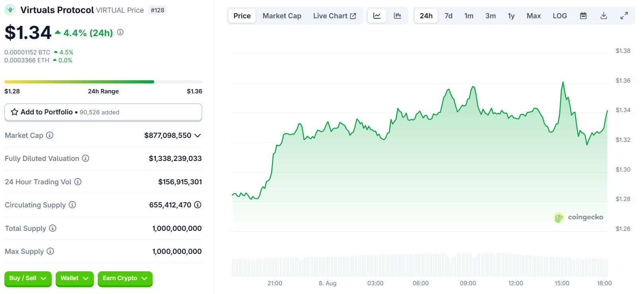The height and width of the screenshot is (294, 644).
Task: Click the $1.34 current price
Action: 28,33
